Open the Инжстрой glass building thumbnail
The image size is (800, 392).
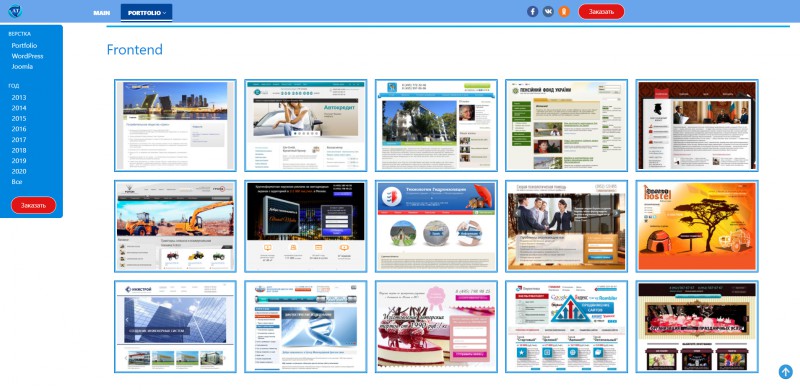[x=176, y=327]
